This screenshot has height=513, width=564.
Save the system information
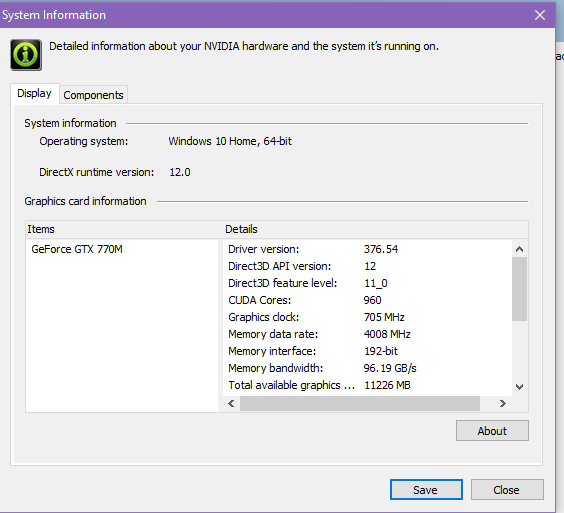pyautogui.click(x=426, y=490)
